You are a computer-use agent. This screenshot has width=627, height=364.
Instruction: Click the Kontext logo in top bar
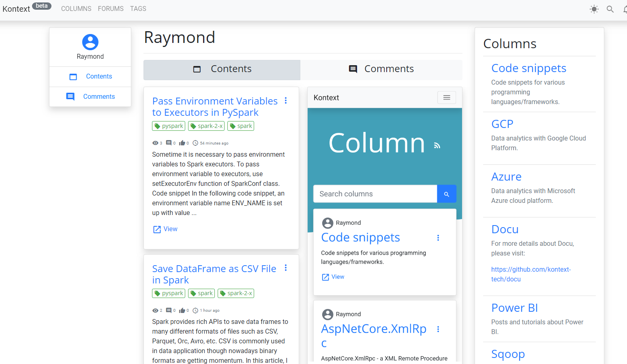[16, 9]
